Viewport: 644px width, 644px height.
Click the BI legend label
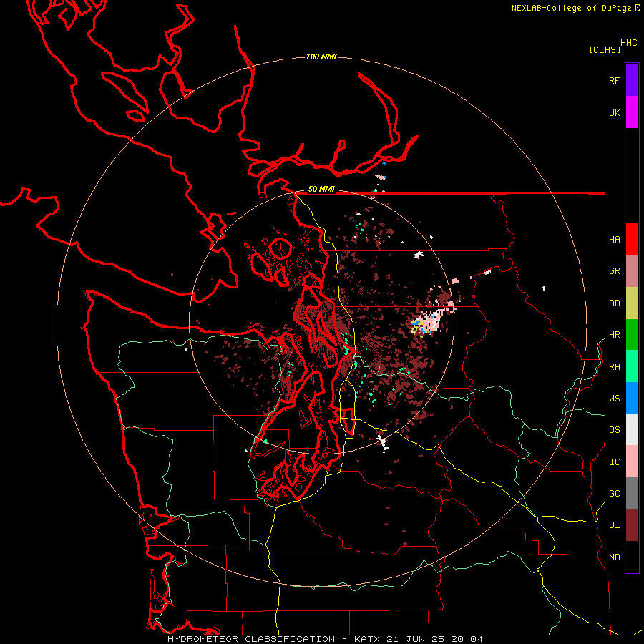614,525
